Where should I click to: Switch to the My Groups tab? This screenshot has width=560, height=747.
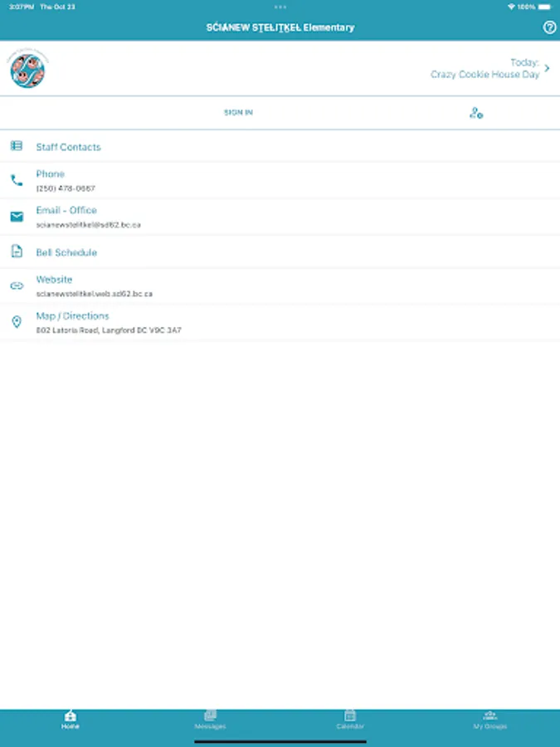(x=490, y=720)
